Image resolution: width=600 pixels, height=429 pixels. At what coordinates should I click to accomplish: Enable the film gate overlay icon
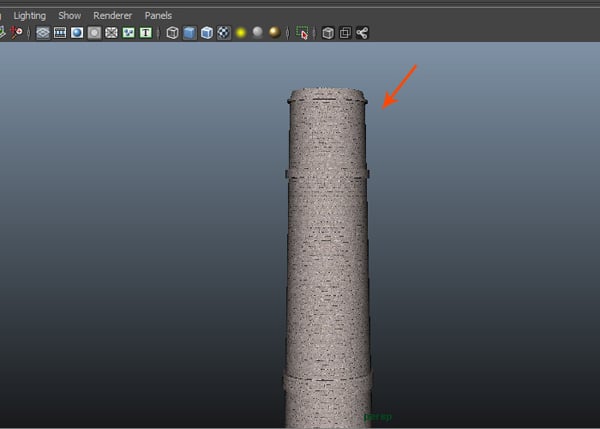pyautogui.click(x=60, y=33)
